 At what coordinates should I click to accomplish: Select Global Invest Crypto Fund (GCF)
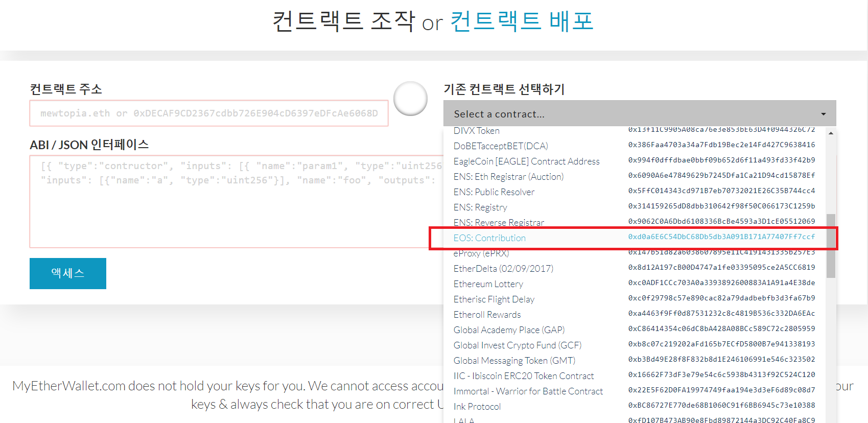pyautogui.click(x=635, y=345)
